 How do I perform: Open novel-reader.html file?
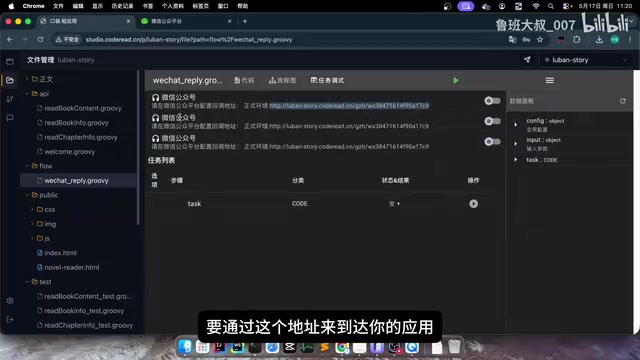pos(71,267)
